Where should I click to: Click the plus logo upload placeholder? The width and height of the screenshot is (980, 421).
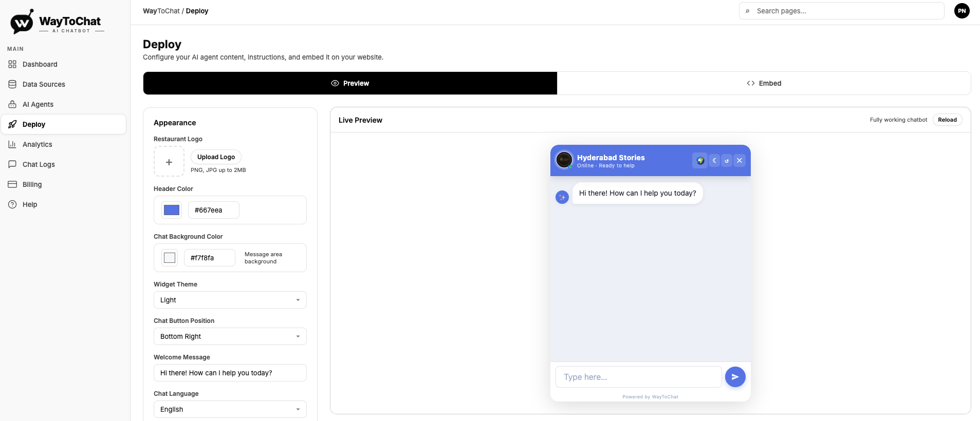[169, 162]
